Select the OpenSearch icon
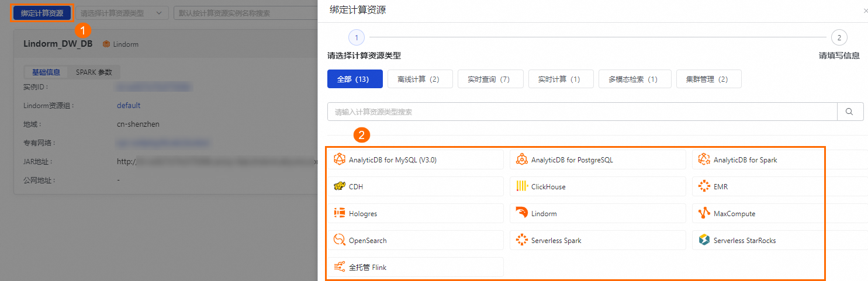 click(340, 240)
